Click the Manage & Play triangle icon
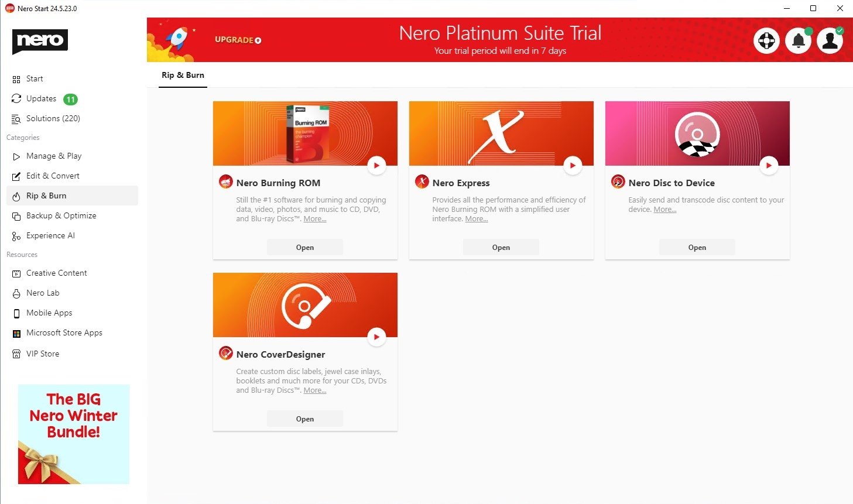 (16, 156)
